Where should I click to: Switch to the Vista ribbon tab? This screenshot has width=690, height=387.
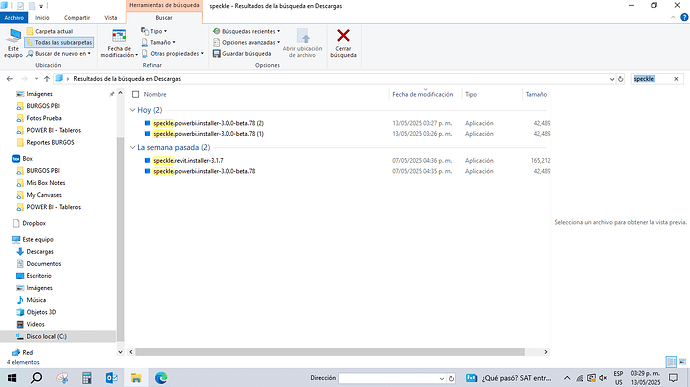point(111,18)
